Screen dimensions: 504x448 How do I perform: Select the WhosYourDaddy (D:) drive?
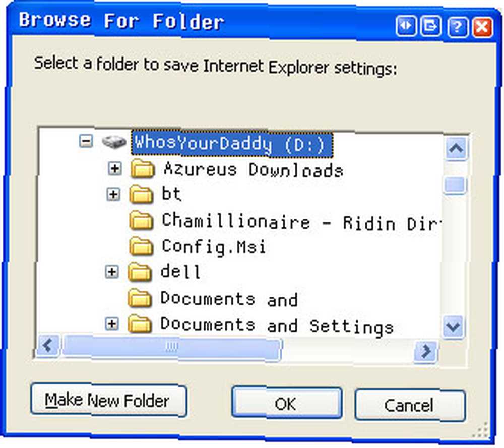click(x=232, y=144)
